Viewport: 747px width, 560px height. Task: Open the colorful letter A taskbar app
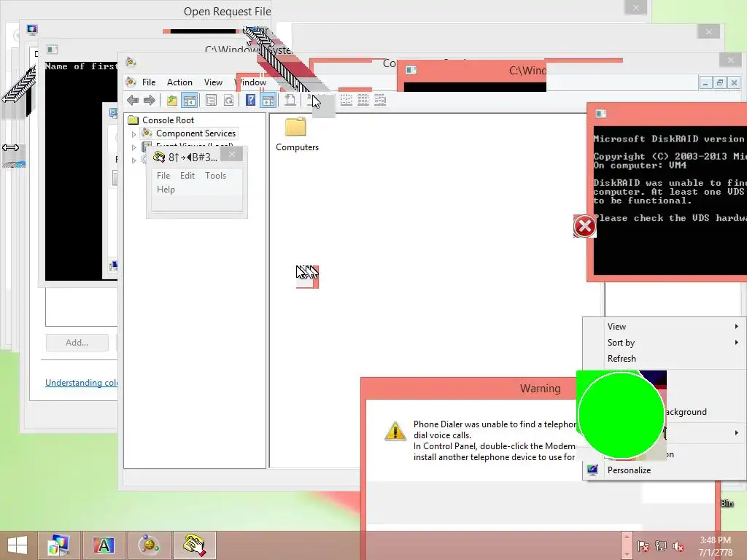104,545
